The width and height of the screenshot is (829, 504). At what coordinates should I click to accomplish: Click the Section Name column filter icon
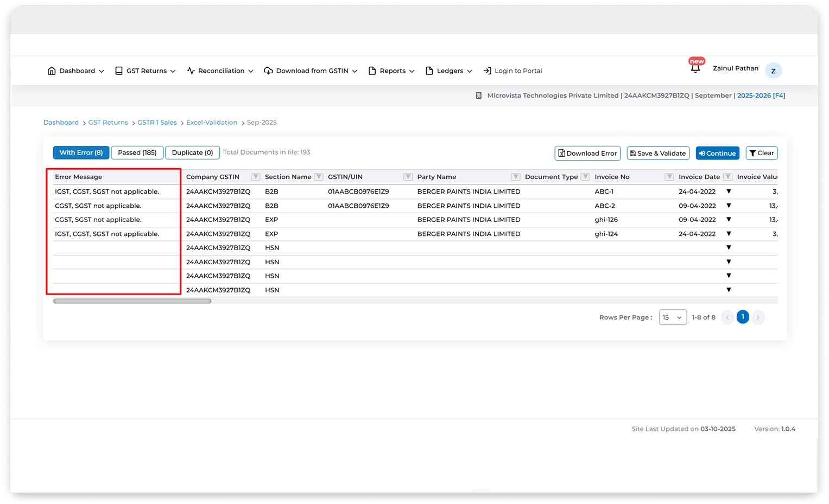pos(319,177)
